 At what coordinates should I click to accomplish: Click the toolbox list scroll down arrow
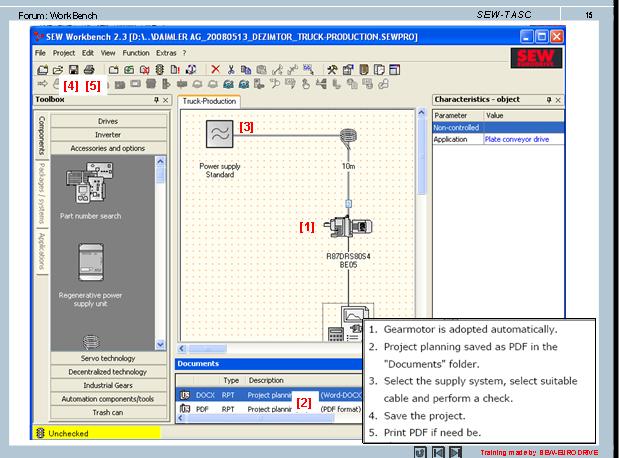160,345
